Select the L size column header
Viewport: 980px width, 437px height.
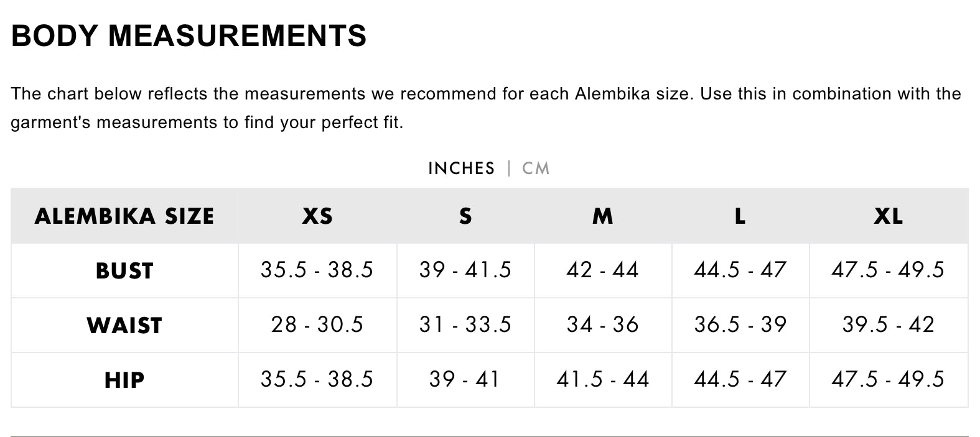740,216
